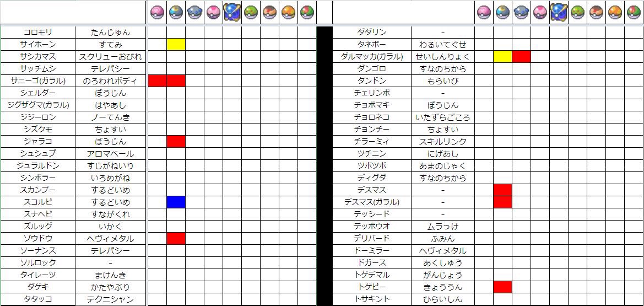Select the yellow cell in the サイホーン row

click(176, 45)
